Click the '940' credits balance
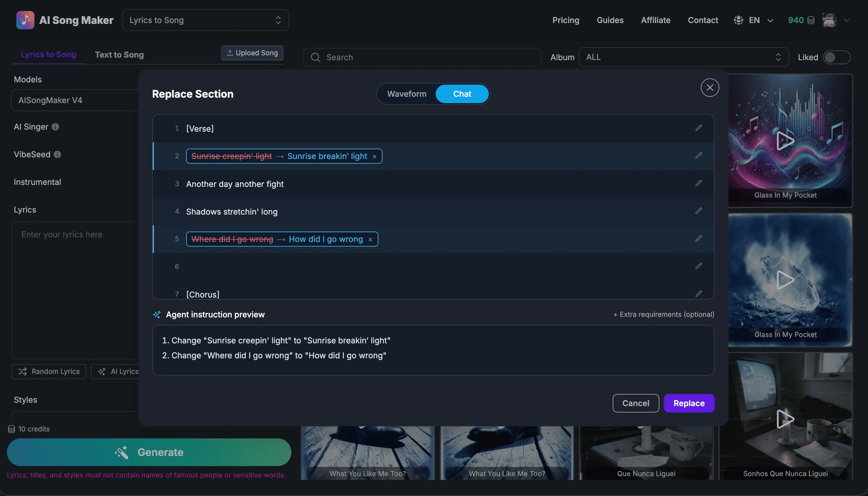Viewport: 868px width, 496px height. (x=796, y=20)
